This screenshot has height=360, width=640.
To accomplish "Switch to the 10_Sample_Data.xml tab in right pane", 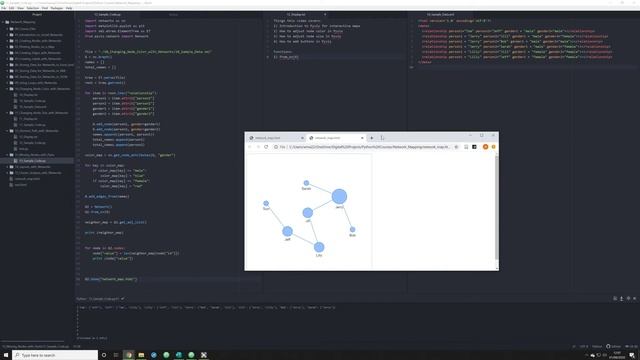I will pos(440,15).
